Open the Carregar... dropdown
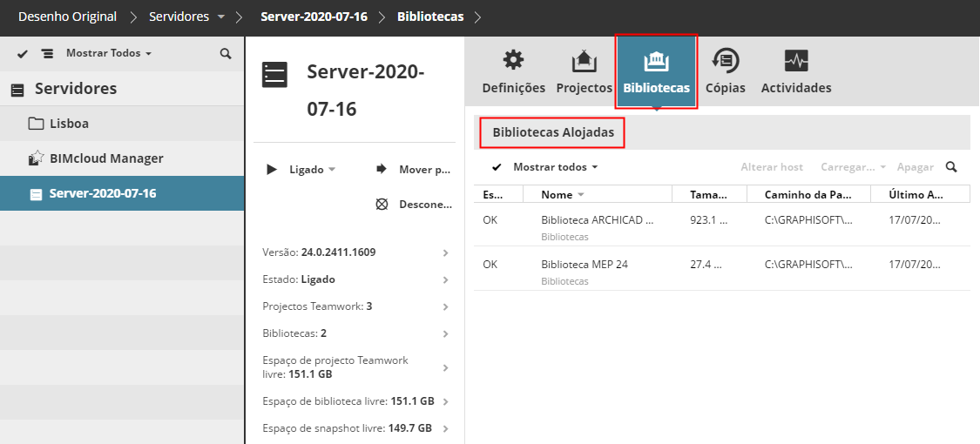Viewport: 980px width, 444px height. (x=853, y=167)
